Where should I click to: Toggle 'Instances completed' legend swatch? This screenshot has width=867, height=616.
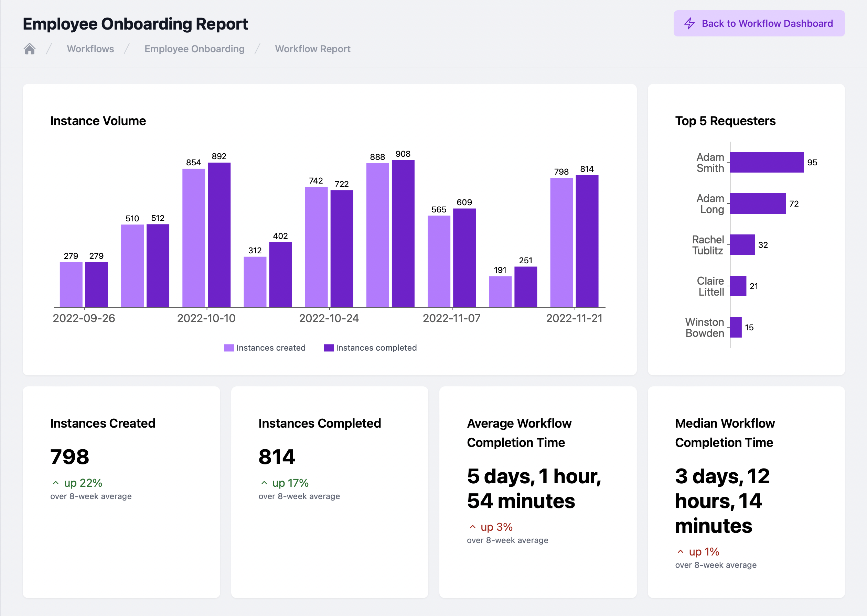[x=329, y=348]
